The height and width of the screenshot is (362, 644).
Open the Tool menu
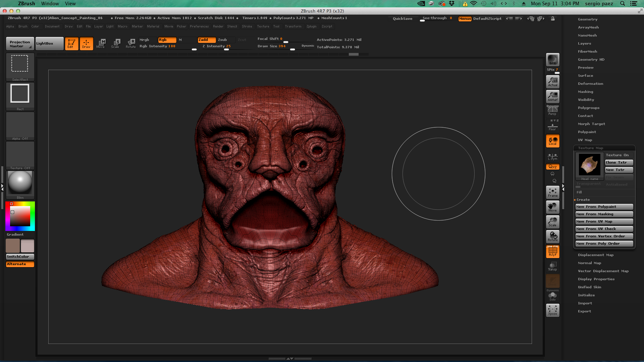click(x=276, y=26)
